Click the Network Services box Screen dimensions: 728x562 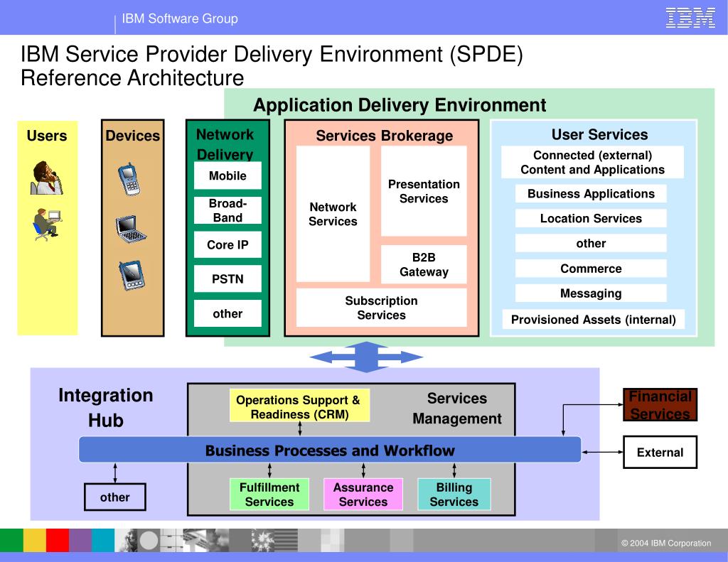[333, 214]
